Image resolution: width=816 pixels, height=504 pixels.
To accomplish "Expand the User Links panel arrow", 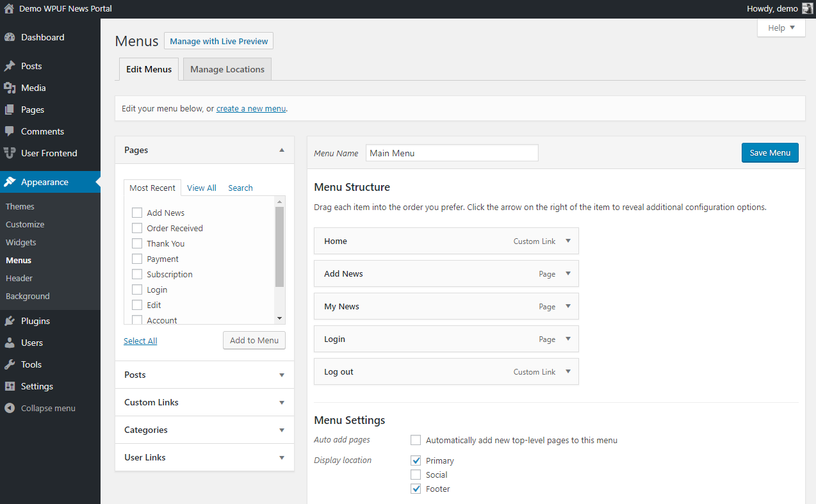I will pyautogui.click(x=282, y=458).
